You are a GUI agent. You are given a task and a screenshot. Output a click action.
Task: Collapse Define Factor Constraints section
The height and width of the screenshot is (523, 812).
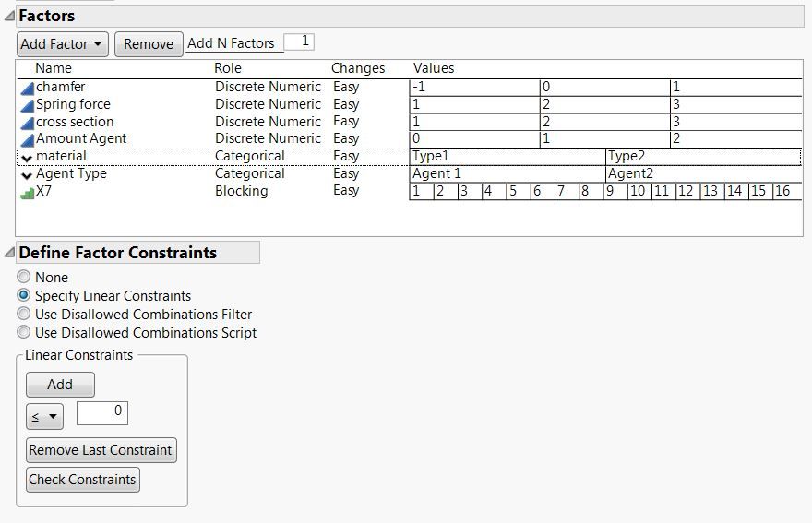(9, 253)
